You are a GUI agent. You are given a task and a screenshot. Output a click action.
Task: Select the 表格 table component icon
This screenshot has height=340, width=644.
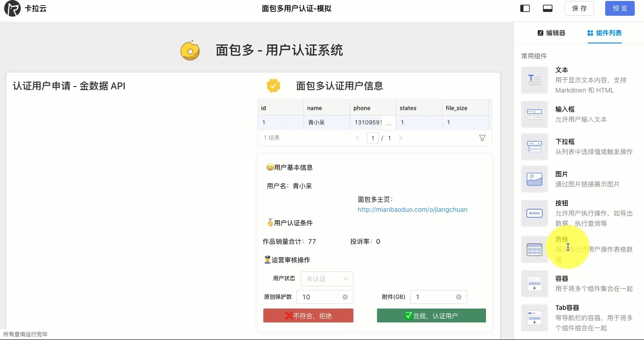coord(534,249)
